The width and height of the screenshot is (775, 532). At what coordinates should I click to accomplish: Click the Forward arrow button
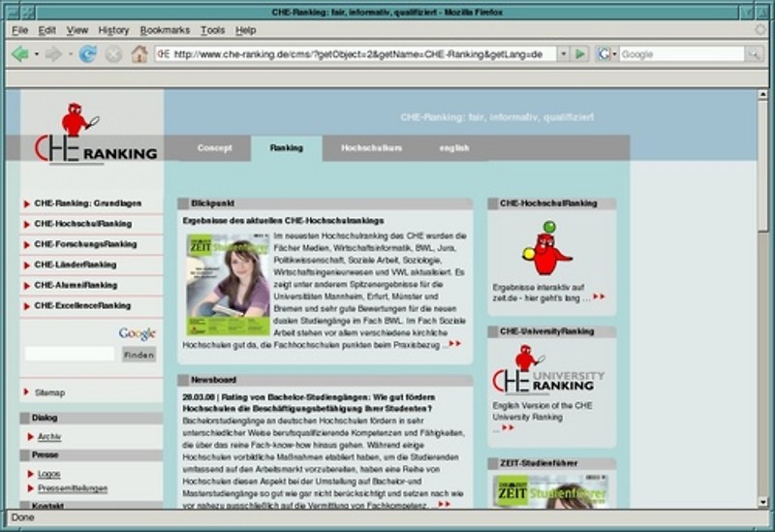pyautogui.click(x=53, y=54)
